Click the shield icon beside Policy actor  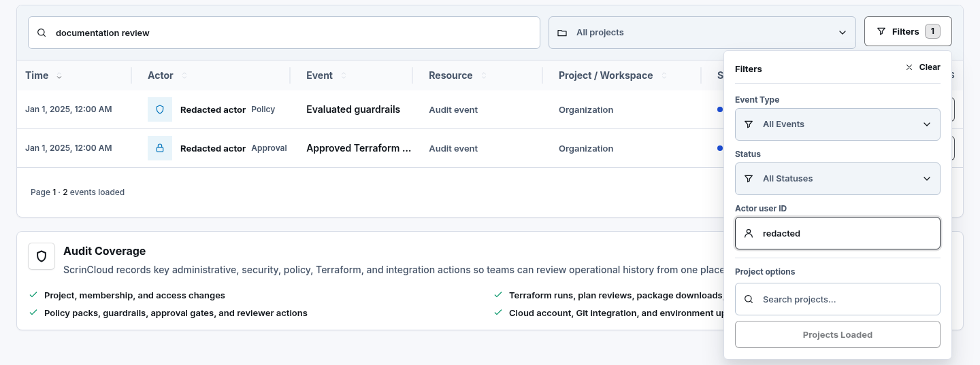[x=160, y=109]
